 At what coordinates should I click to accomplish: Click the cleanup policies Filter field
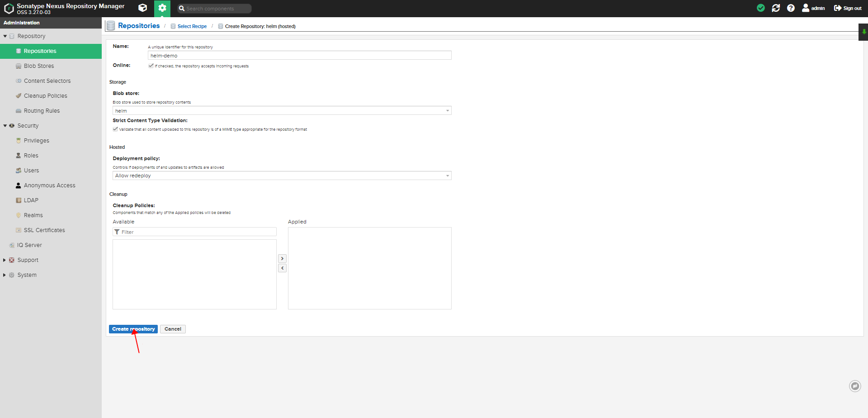click(x=194, y=232)
